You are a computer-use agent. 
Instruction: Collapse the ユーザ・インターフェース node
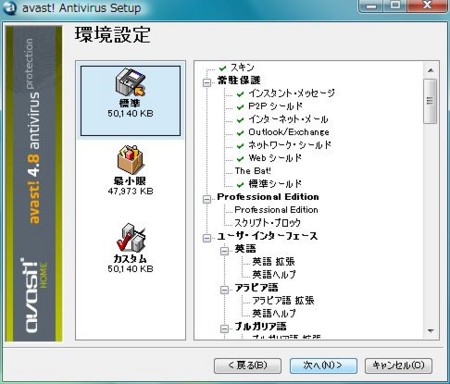[207, 238]
